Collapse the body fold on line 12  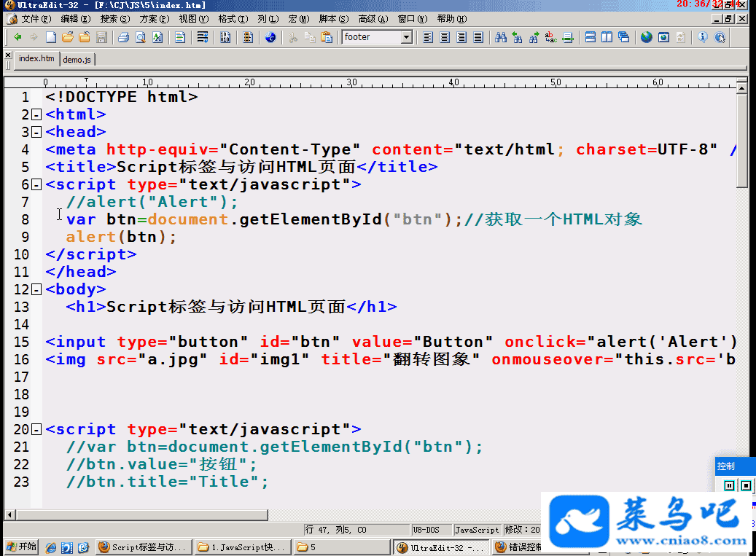click(36, 289)
